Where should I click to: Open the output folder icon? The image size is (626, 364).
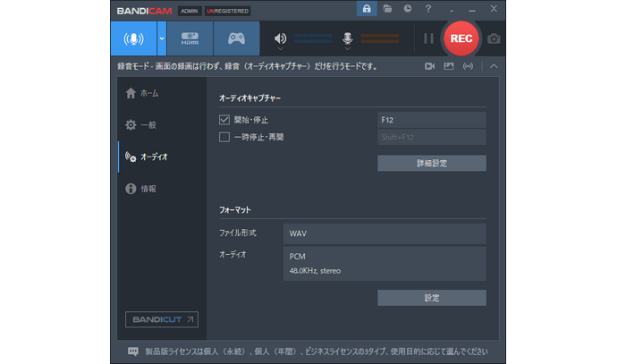387,10
